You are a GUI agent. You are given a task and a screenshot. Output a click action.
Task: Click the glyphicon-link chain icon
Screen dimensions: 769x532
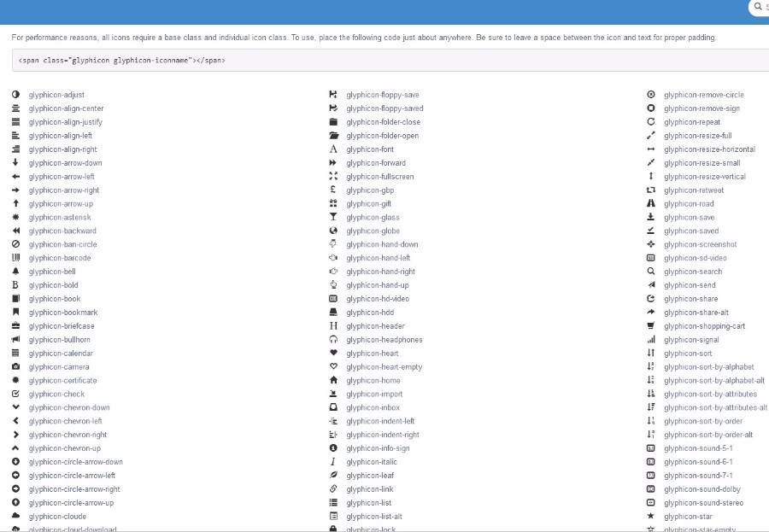click(x=333, y=488)
